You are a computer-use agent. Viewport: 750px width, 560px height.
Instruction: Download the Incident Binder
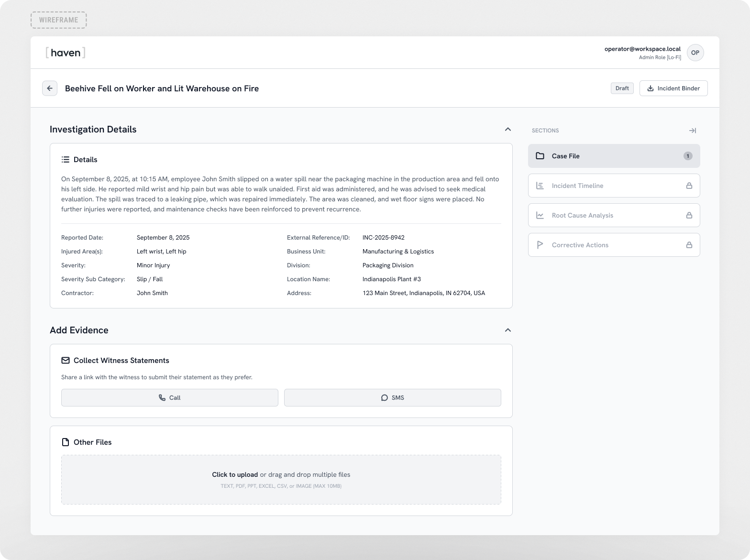[673, 88]
